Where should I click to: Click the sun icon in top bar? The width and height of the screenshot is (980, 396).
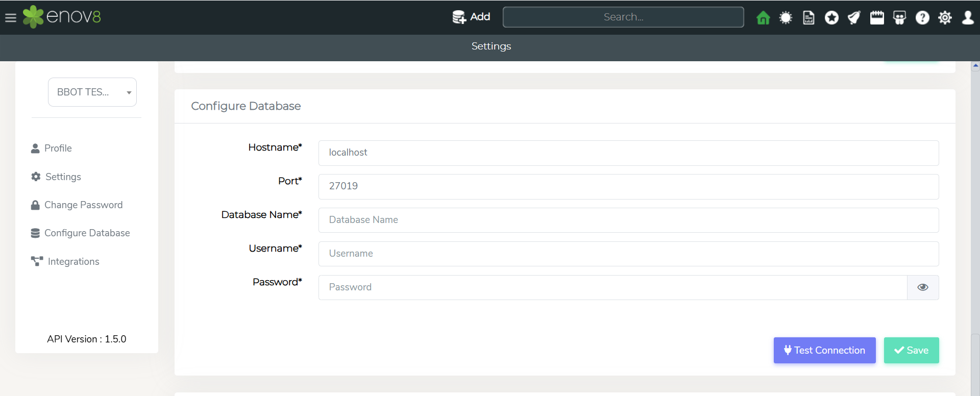(786, 18)
